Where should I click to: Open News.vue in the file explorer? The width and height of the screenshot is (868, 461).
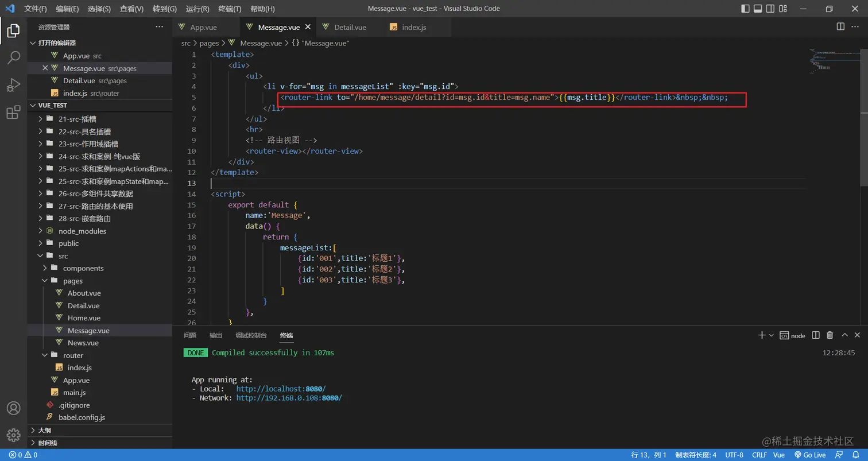[83, 343]
